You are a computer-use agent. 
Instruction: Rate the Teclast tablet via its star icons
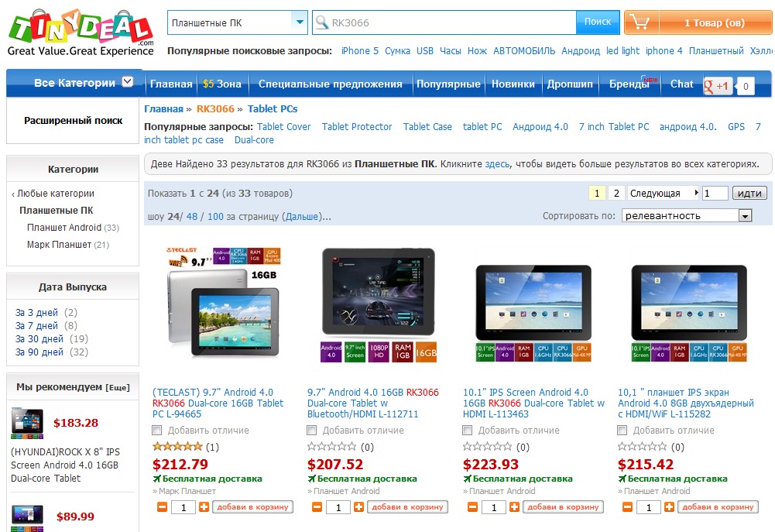(x=178, y=447)
